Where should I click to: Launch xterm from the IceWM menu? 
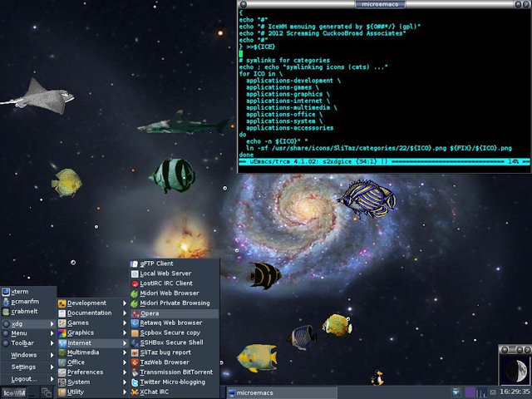point(28,292)
